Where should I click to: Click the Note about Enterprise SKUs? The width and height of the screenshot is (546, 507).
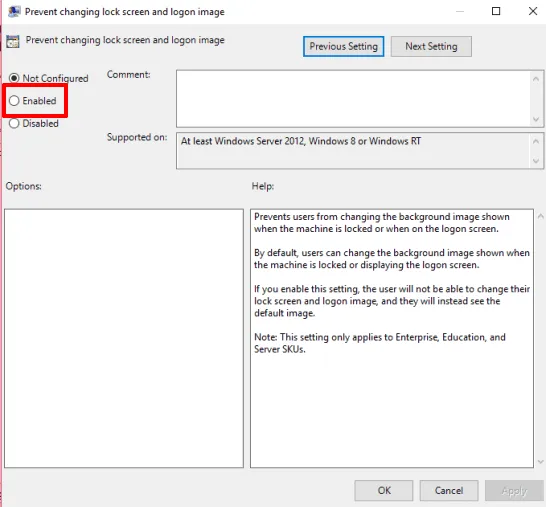(380, 343)
